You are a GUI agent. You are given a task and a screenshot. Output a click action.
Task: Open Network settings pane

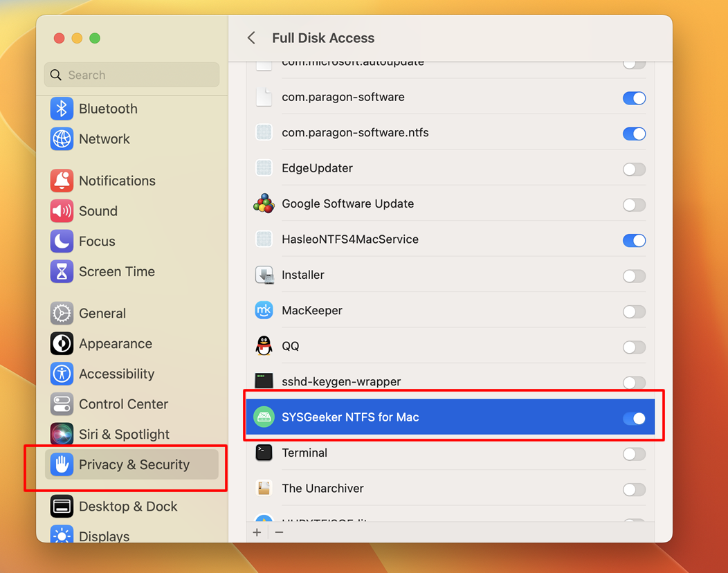(x=132, y=139)
